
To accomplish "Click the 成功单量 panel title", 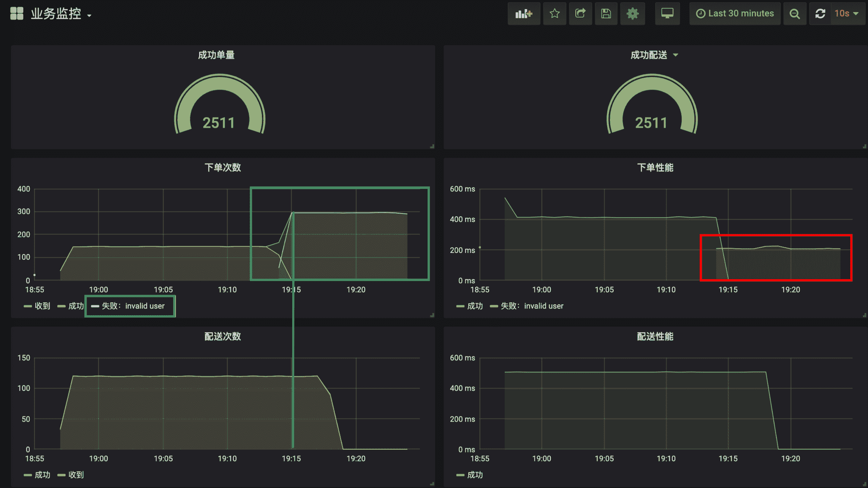I will 216,55.
